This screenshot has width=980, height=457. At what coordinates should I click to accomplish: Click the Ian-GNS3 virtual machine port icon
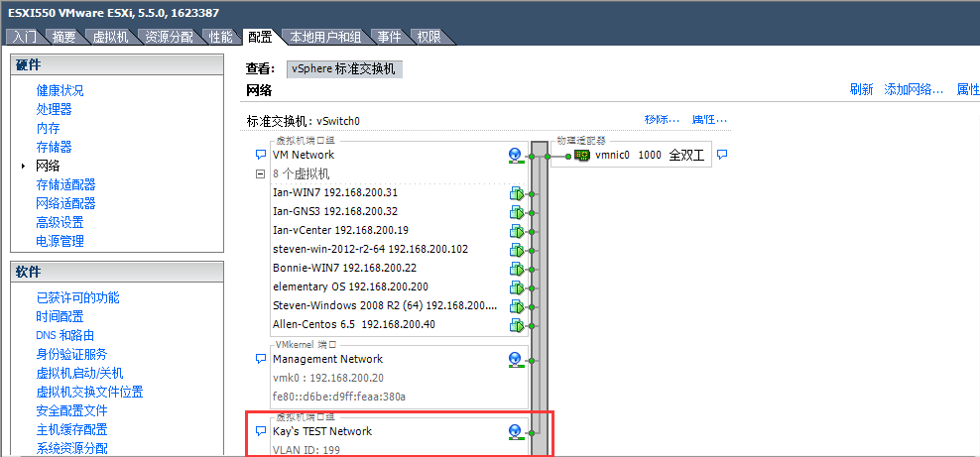[x=516, y=213]
